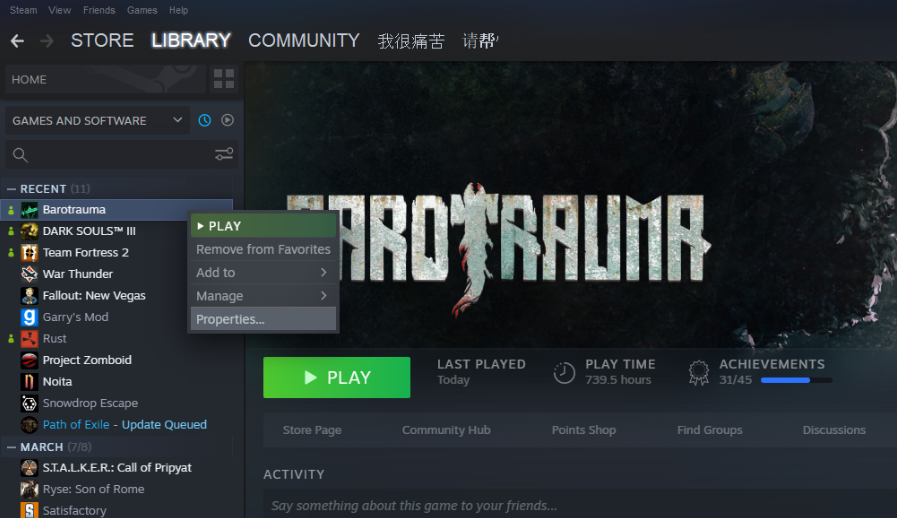Go forward using the forward arrow
Screen dimensions: 897x518
pyautogui.click(x=47, y=41)
